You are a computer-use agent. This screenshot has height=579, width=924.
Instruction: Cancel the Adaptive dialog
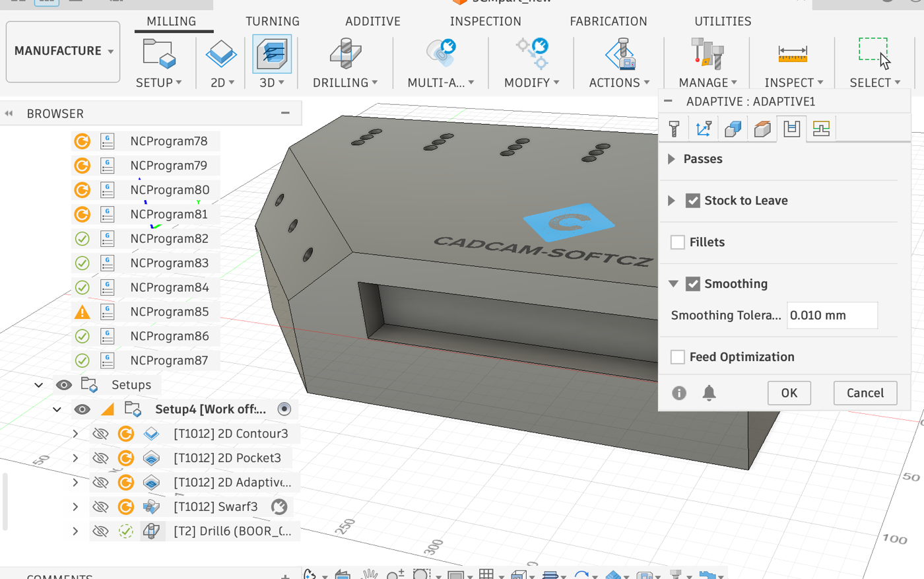[865, 393]
